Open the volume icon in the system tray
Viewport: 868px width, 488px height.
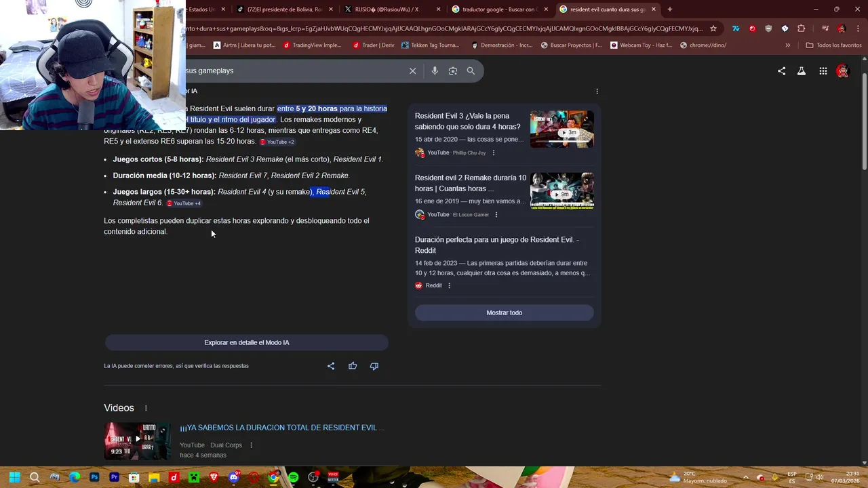[x=819, y=477]
